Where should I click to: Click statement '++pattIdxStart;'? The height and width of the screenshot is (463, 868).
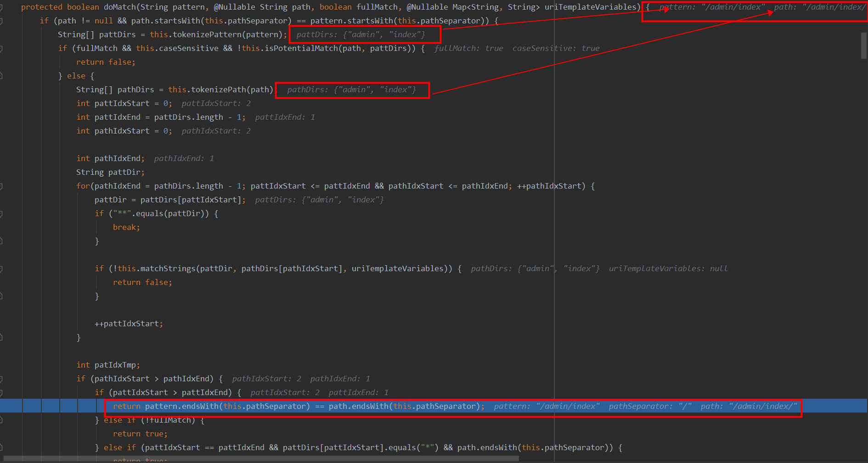point(129,324)
